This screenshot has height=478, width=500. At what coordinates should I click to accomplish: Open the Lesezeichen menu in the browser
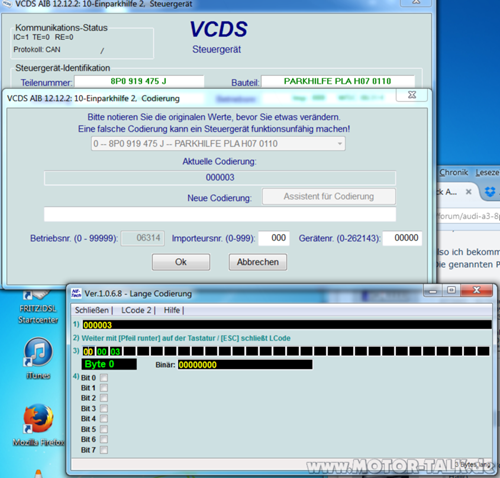(487, 172)
